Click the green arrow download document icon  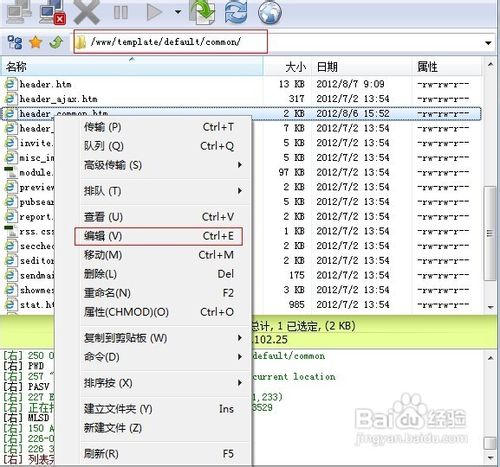(x=203, y=12)
